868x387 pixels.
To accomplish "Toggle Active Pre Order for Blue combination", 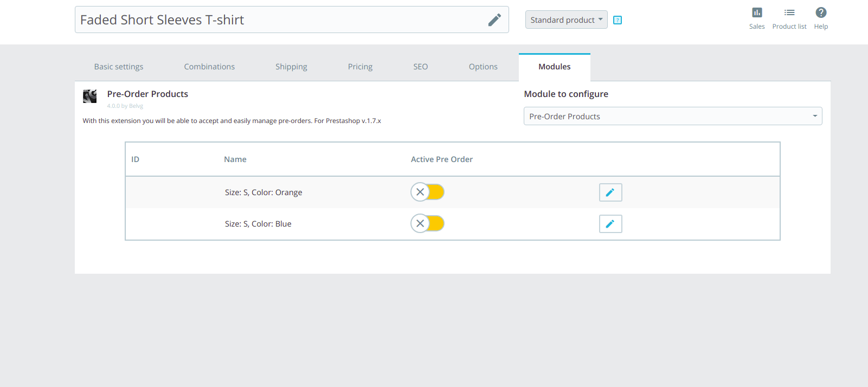I will coord(427,223).
